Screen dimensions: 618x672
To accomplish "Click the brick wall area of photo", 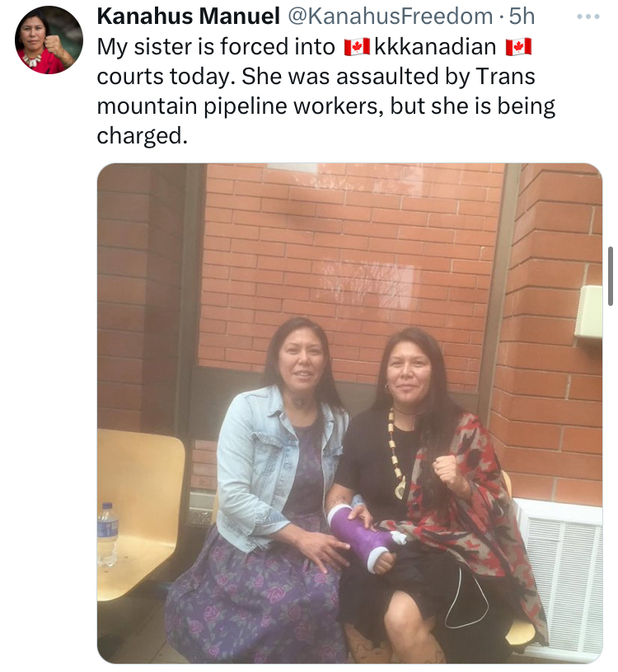I will point(351,257).
